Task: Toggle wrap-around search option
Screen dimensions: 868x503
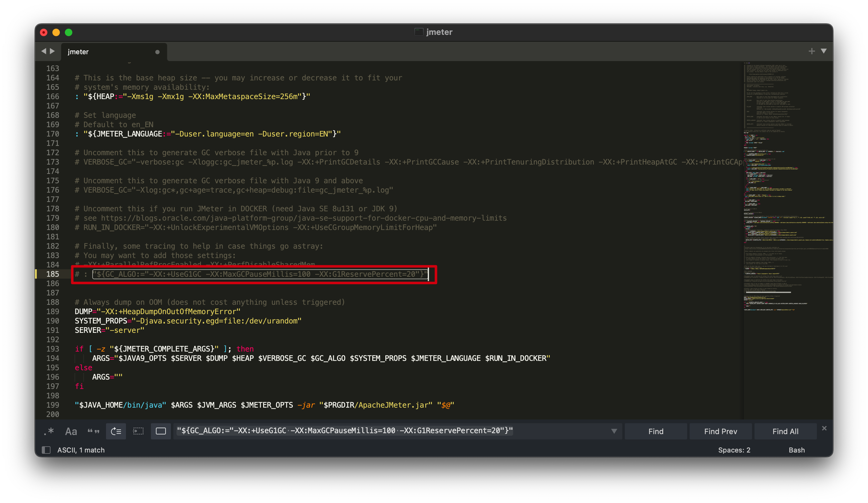Action: tap(116, 431)
